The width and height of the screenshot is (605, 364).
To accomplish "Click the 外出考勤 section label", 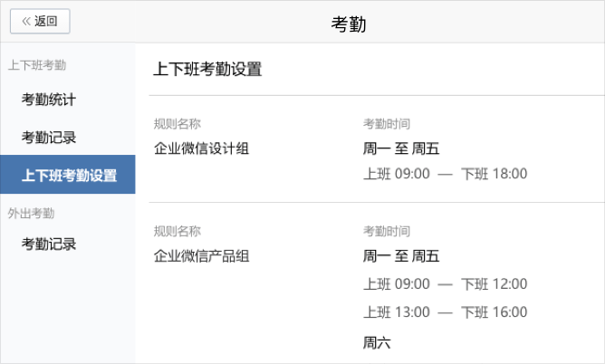I will (x=32, y=213).
